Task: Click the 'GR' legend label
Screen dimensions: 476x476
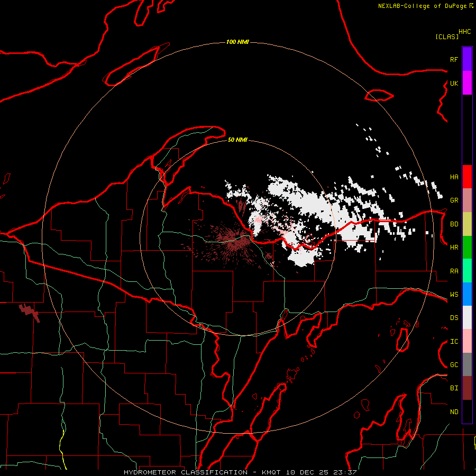Action: pos(454,200)
